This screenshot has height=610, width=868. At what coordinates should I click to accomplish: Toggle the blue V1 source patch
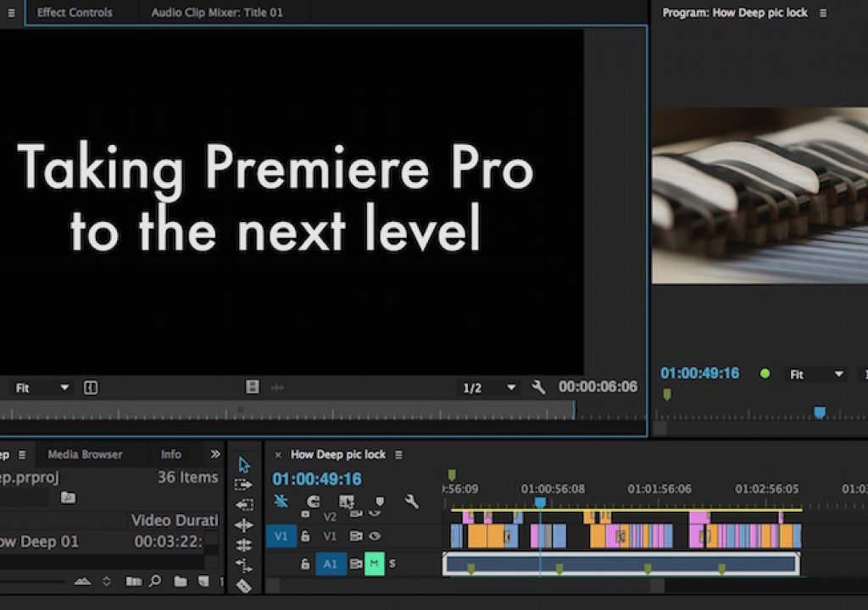(x=281, y=535)
